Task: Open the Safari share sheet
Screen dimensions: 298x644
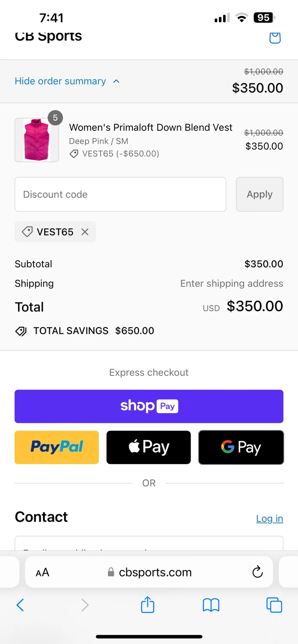Action: point(147,605)
